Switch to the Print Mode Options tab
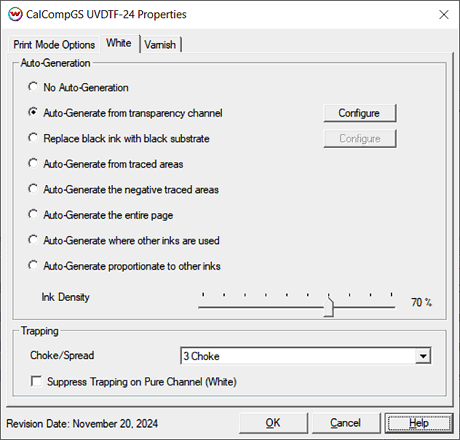Image resolution: width=460 pixels, height=440 pixels. pyautogui.click(x=54, y=45)
